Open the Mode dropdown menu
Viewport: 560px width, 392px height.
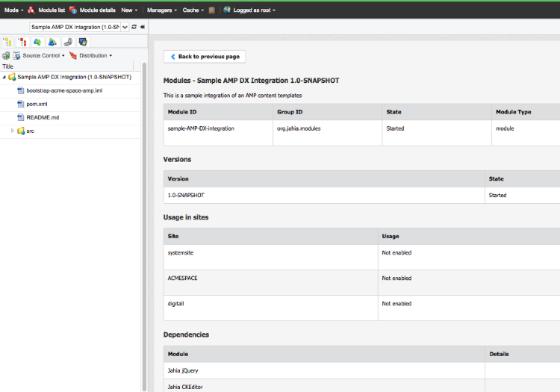click(14, 10)
